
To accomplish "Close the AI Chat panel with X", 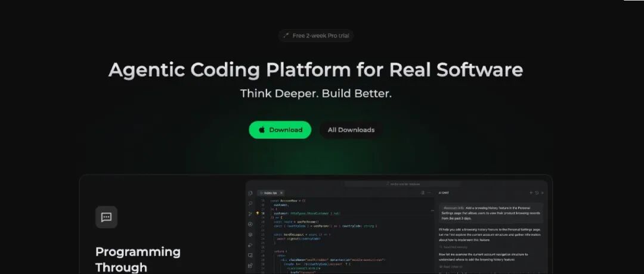I will 543,193.
